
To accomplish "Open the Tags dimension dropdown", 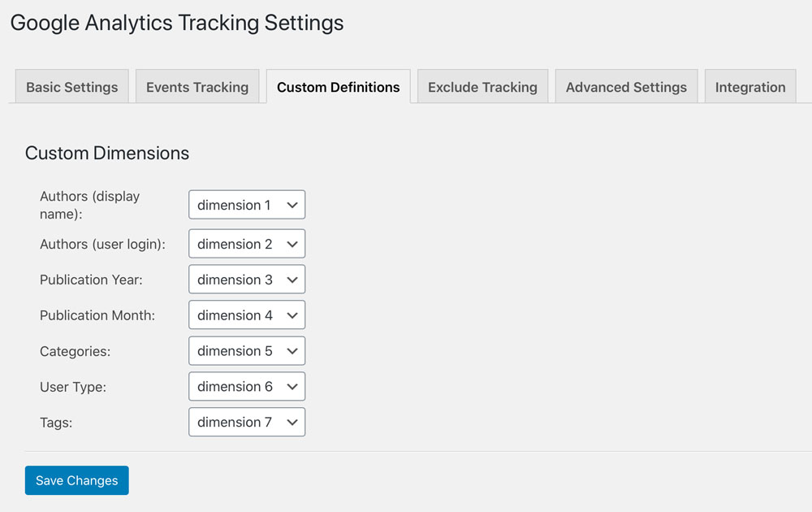I will [247, 423].
